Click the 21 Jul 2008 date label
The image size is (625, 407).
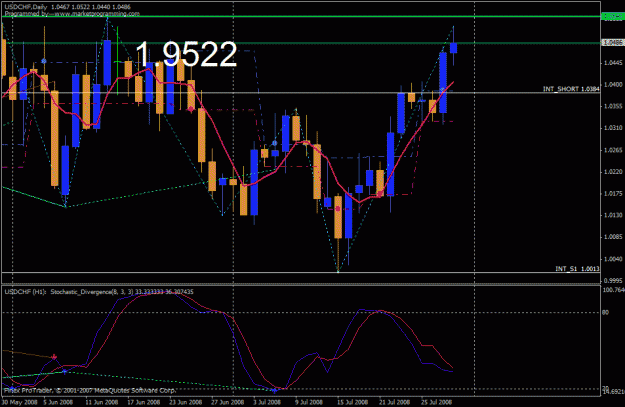(394, 402)
